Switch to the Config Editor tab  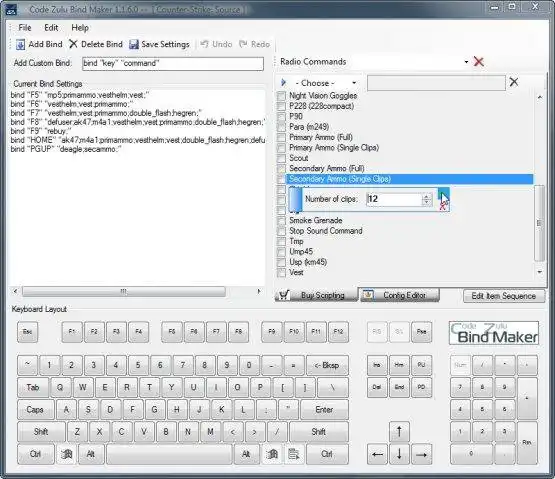(x=399, y=295)
